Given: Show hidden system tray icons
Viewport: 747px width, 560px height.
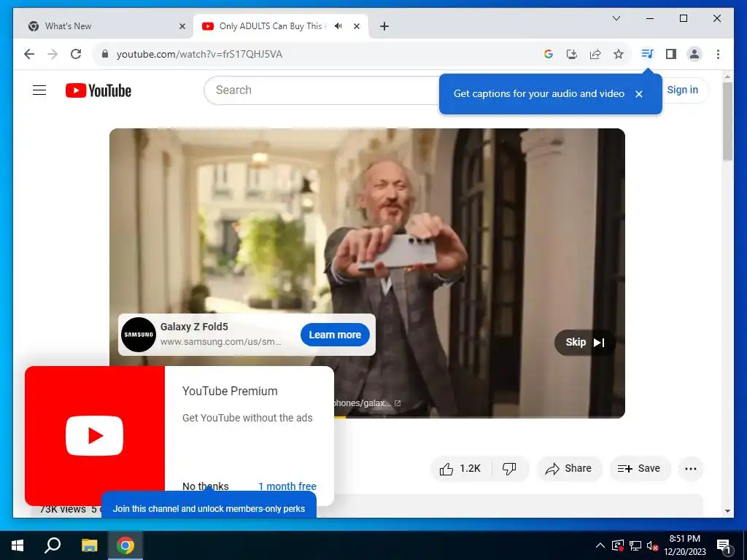Looking at the screenshot, I should click(x=600, y=545).
